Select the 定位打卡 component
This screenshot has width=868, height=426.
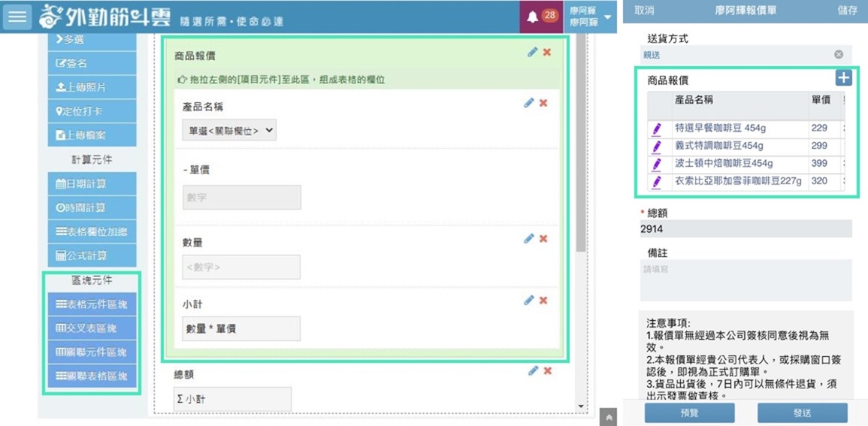click(92, 111)
